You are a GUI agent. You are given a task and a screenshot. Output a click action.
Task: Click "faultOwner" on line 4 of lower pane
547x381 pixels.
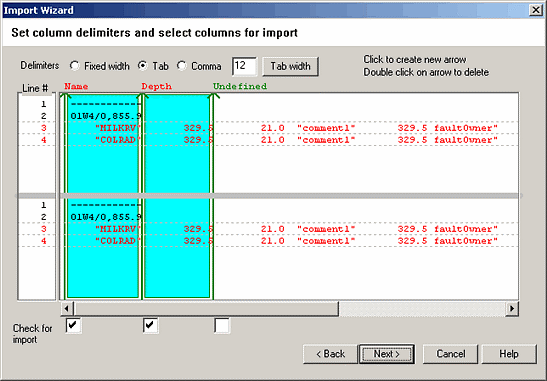tap(466, 241)
